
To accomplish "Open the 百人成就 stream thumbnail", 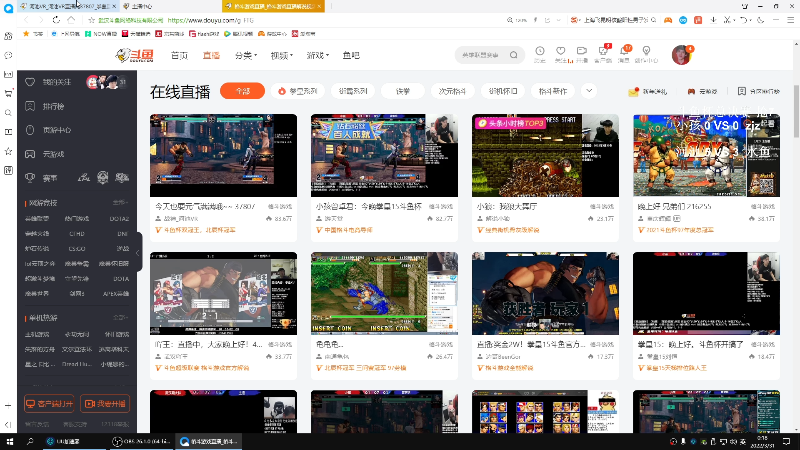I will pyautogui.click(x=384, y=155).
